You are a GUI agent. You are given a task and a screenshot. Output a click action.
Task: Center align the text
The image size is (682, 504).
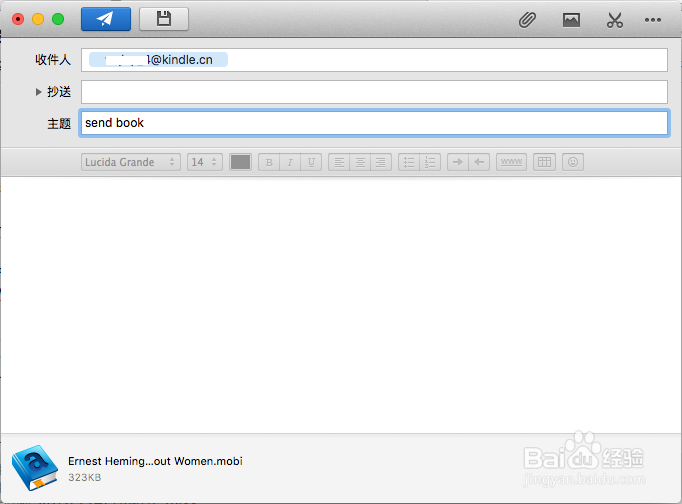tap(360, 162)
